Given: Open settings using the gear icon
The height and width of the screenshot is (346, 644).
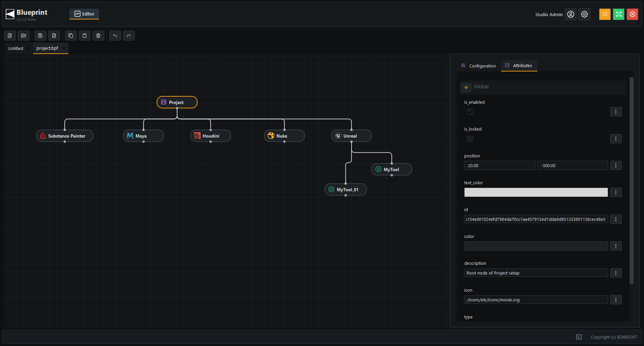Looking at the screenshot, I should click(x=584, y=14).
